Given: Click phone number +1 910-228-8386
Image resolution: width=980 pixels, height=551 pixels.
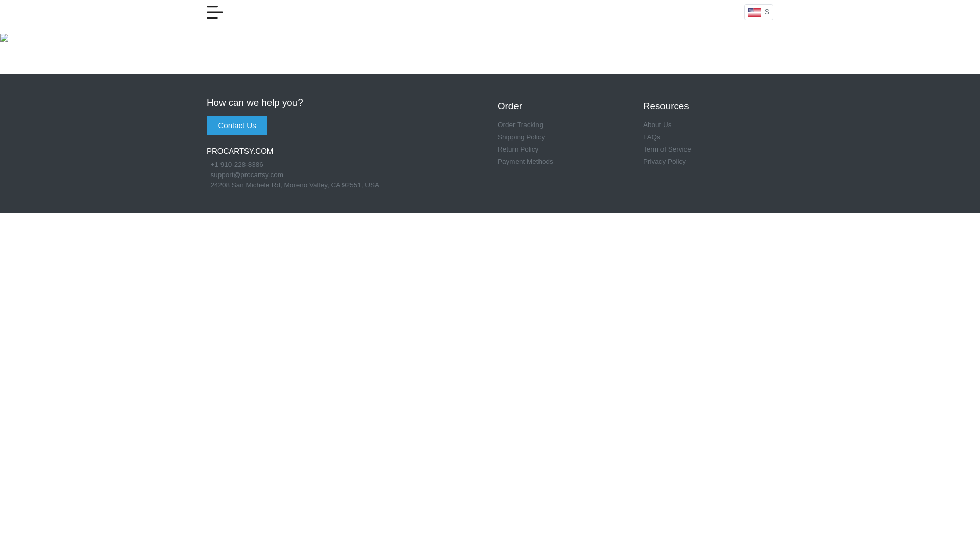Looking at the screenshot, I should (237, 165).
